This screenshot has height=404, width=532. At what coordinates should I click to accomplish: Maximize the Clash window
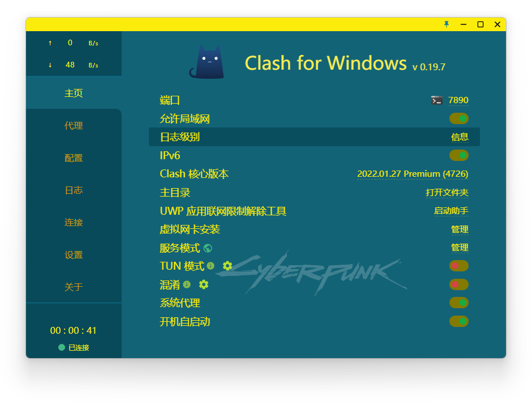[480, 24]
